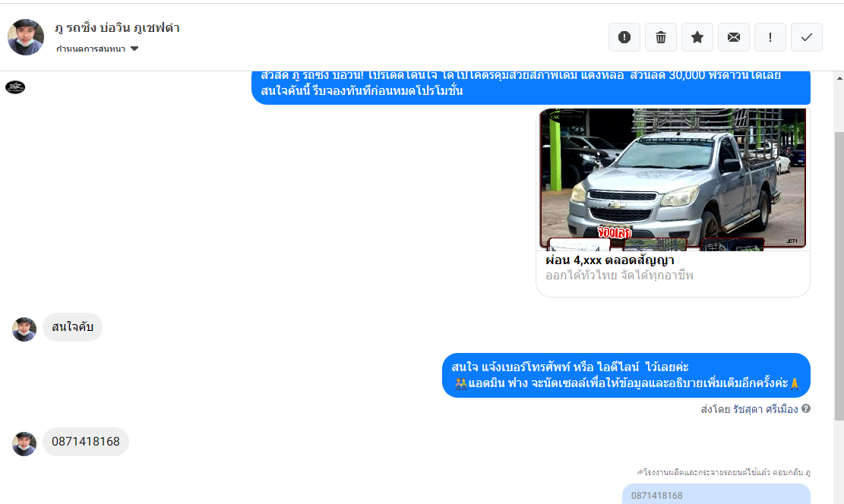844x504 pixels.
Task: Open the silver Chevrolet pickup ad image
Action: pyautogui.click(x=673, y=178)
